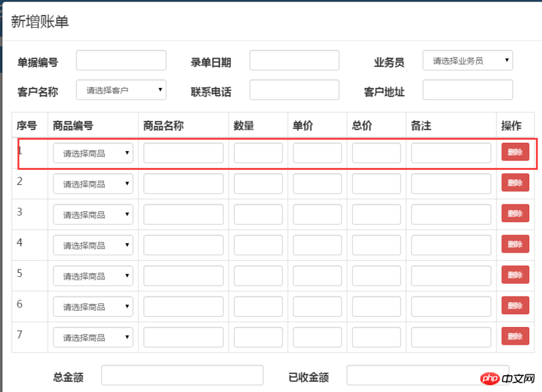Screen dimensions: 542x392
Task: Open the 业务员 salesperson dropdown
Action: tap(467, 61)
